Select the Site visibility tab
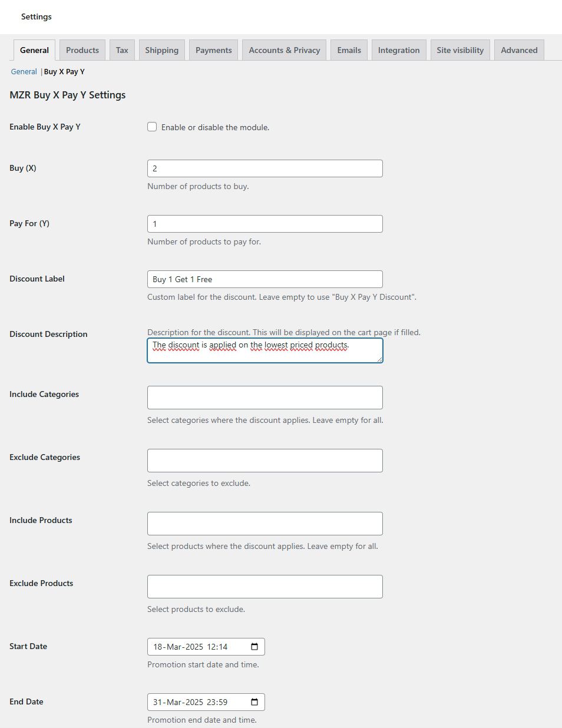The height and width of the screenshot is (728, 562). pos(460,50)
